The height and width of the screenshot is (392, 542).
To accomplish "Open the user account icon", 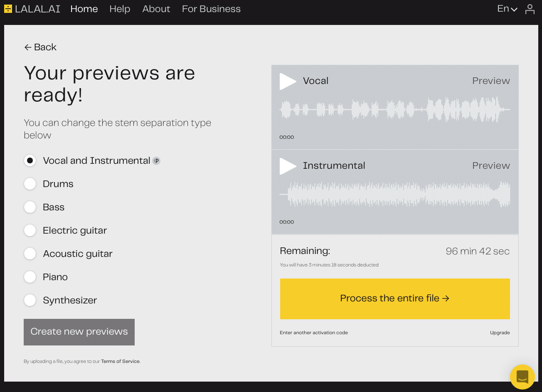I will pyautogui.click(x=530, y=9).
